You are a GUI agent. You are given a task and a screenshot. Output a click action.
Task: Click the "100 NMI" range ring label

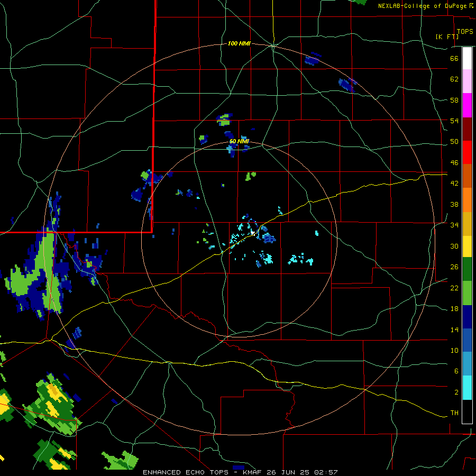[x=239, y=44]
